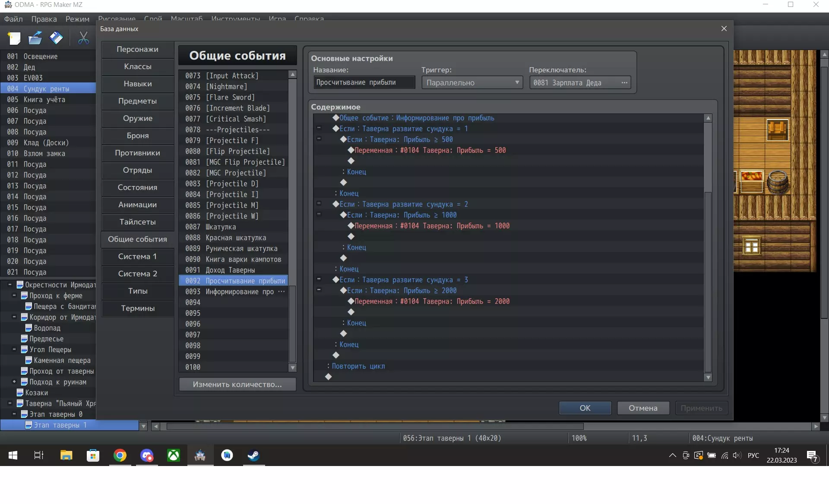This screenshot has width=829, height=504.
Task: Confirm the database dialog with OK
Action: pyautogui.click(x=585, y=408)
